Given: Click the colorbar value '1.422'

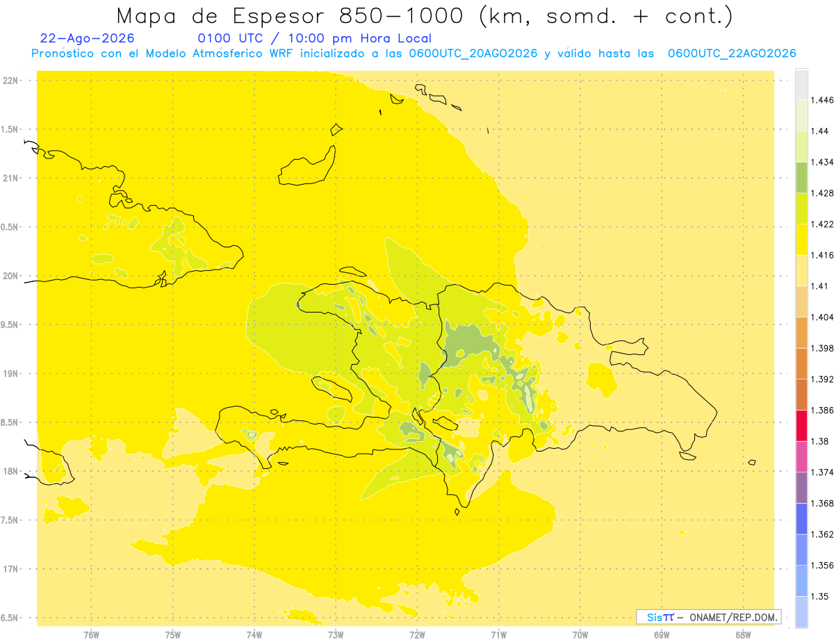Looking at the screenshot, I should pos(822,224).
